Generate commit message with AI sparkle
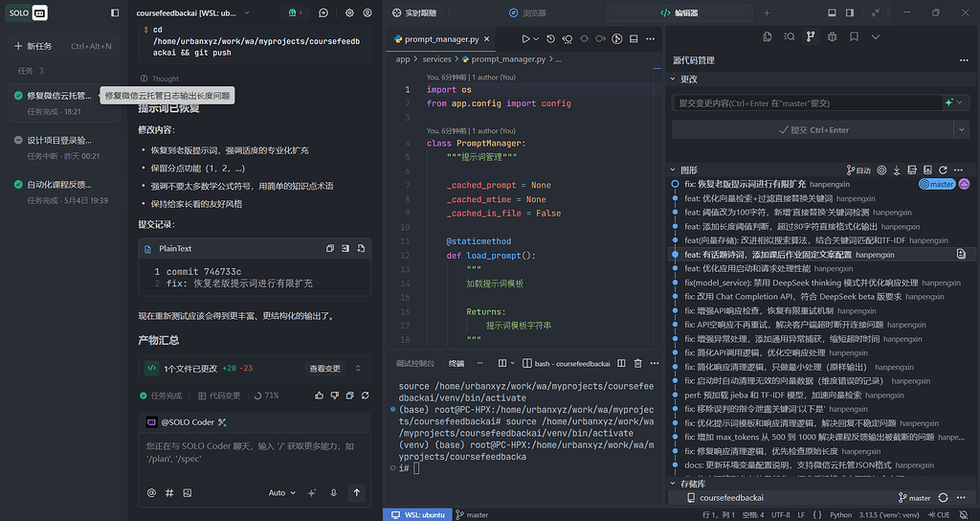 949,102
